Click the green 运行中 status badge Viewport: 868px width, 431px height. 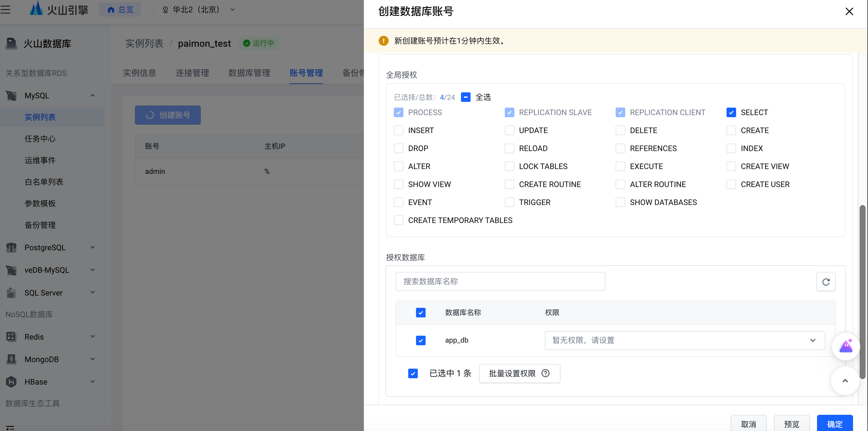[x=258, y=43]
